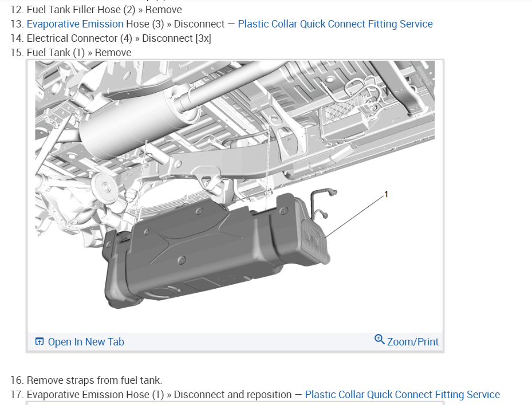Click the Fuel Tank (1) Remove step
532x405 pixels.
tap(79, 53)
